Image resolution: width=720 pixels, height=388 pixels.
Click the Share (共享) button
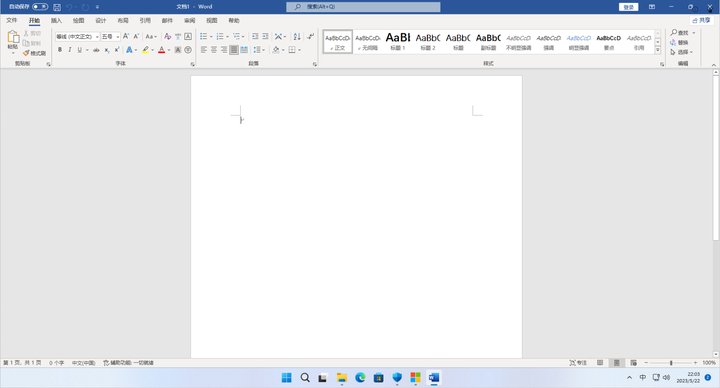coord(701,20)
